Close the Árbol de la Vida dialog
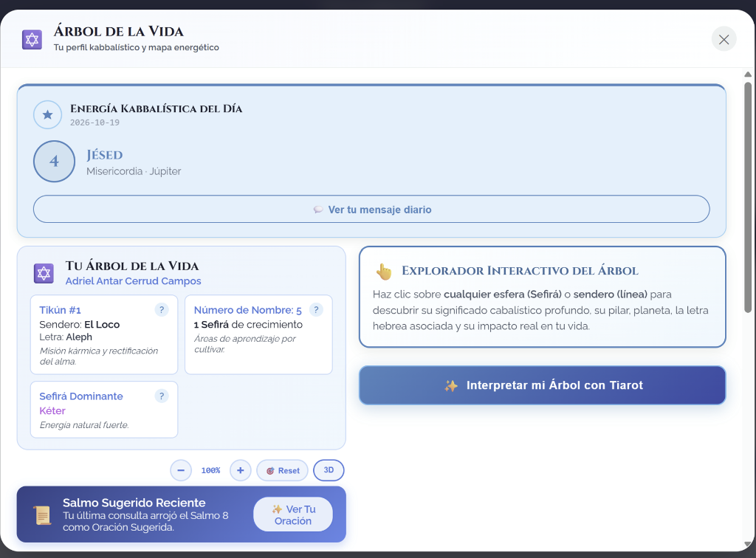Image resolution: width=756 pixels, height=558 pixels. point(724,40)
